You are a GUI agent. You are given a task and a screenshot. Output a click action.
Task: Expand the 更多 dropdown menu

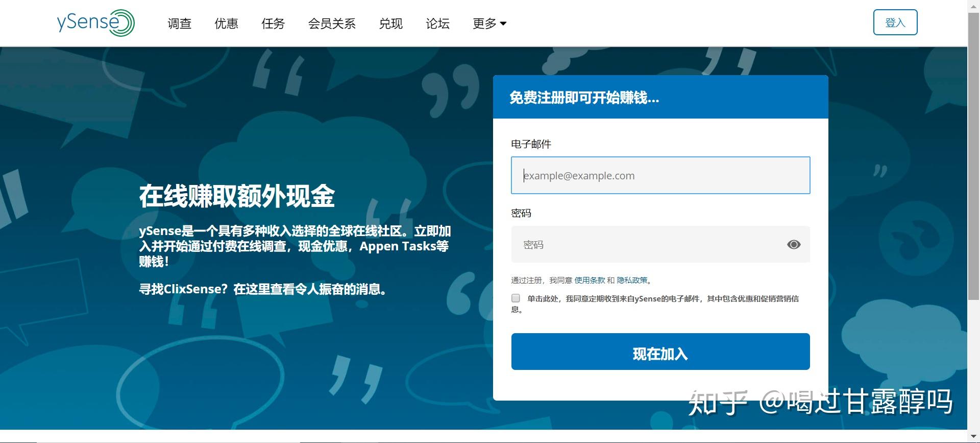click(x=489, y=24)
